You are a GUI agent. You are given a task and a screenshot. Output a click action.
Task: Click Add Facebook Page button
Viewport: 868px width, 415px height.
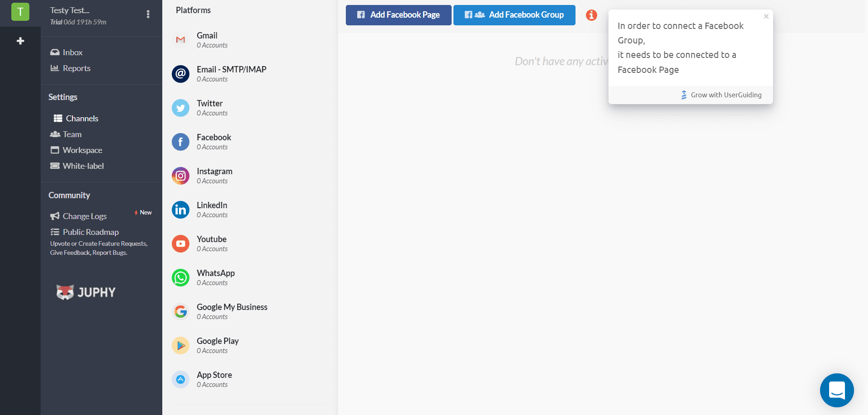click(399, 15)
